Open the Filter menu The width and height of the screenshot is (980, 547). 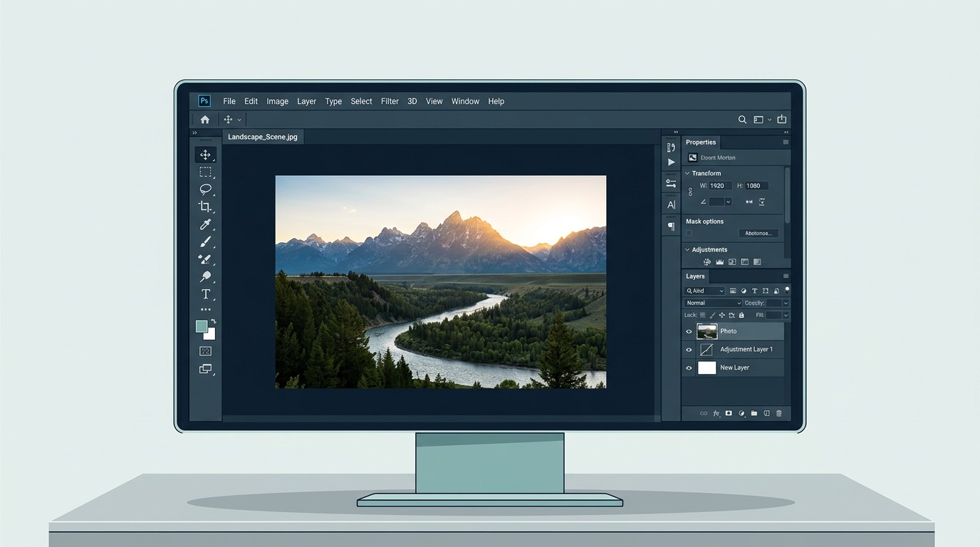click(390, 101)
